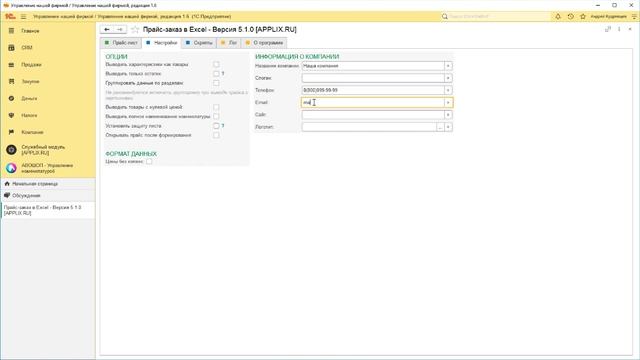Close the Прайс-заказ form with X

(630, 29)
